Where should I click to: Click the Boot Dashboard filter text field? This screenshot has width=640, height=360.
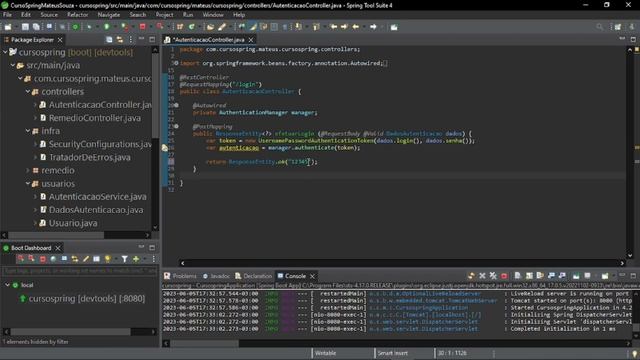point(80,271)
